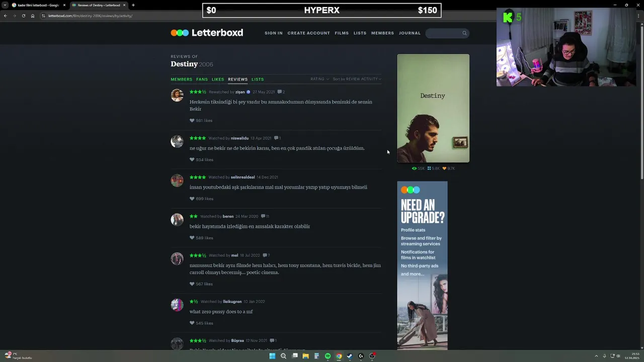Open comments icon on beren's review
The image size is (644, 362).
(263, 216)
